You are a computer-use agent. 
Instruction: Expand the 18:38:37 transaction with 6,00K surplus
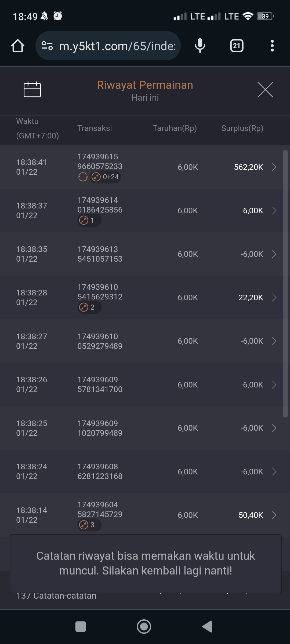[x=274, y=211]
